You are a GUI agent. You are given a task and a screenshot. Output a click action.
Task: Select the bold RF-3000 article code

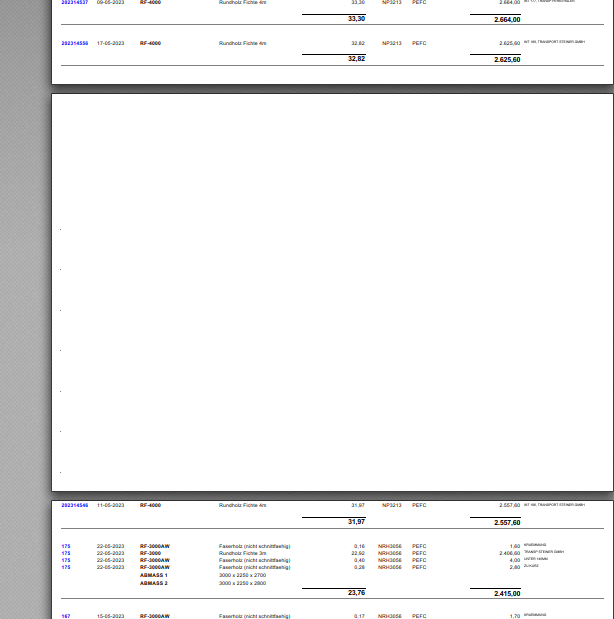click(x=150, y=553)
